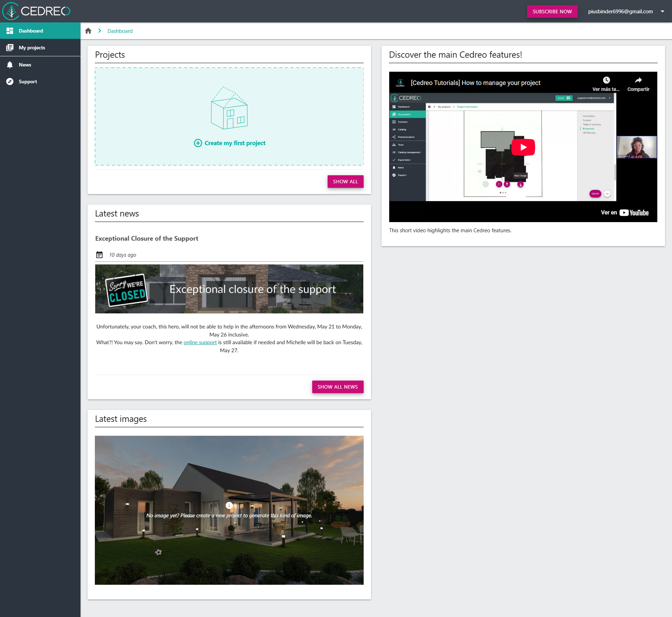Click the Support compass icon
Viewport: 672px width, 617px height.
10,81
